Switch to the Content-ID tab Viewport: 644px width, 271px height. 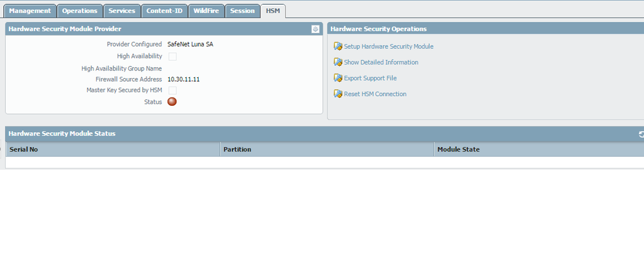click(x=165, y=11)
